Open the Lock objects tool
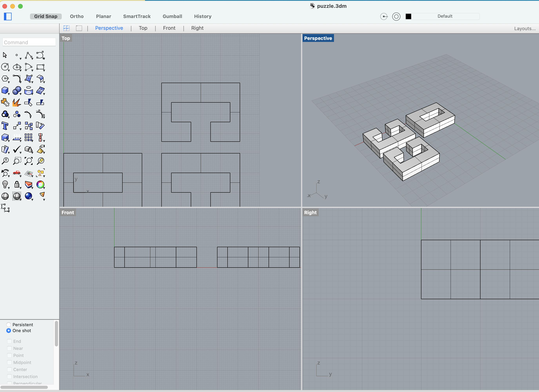The image size is (539, 392). (x=16, y=184)
